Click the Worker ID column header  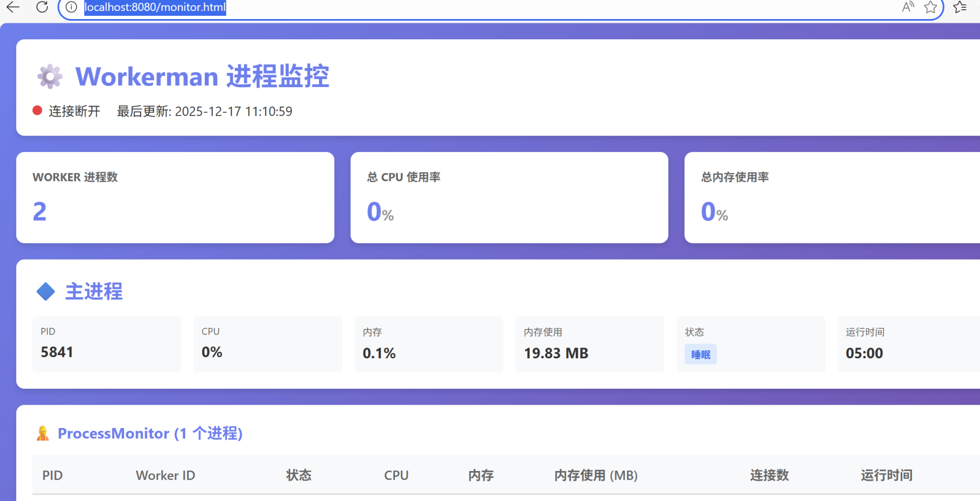[166, 475]
